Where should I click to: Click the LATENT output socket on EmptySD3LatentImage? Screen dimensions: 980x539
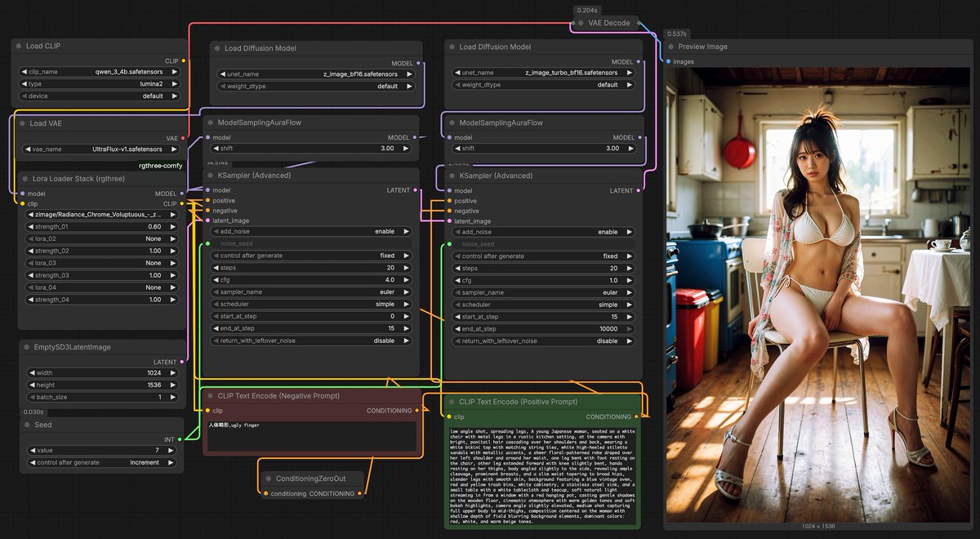point(182,363)
